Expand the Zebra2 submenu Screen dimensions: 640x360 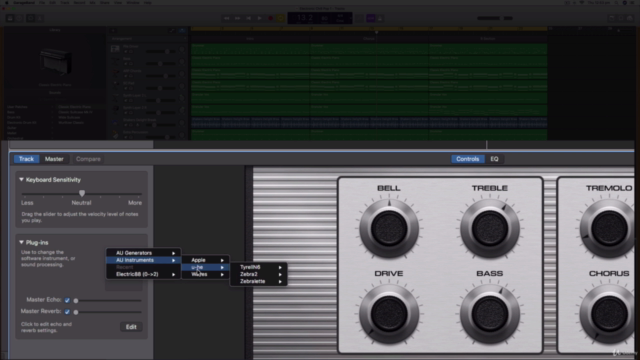[x=259, y=274]
